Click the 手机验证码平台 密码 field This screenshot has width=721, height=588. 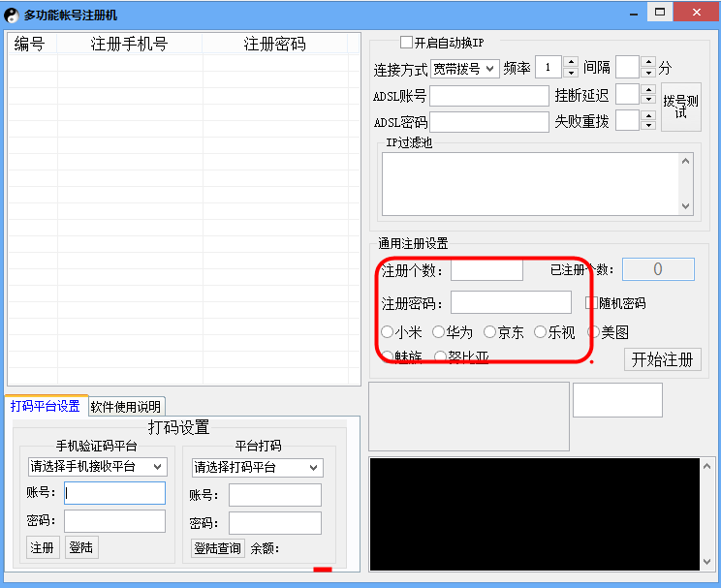click(114, 521)
